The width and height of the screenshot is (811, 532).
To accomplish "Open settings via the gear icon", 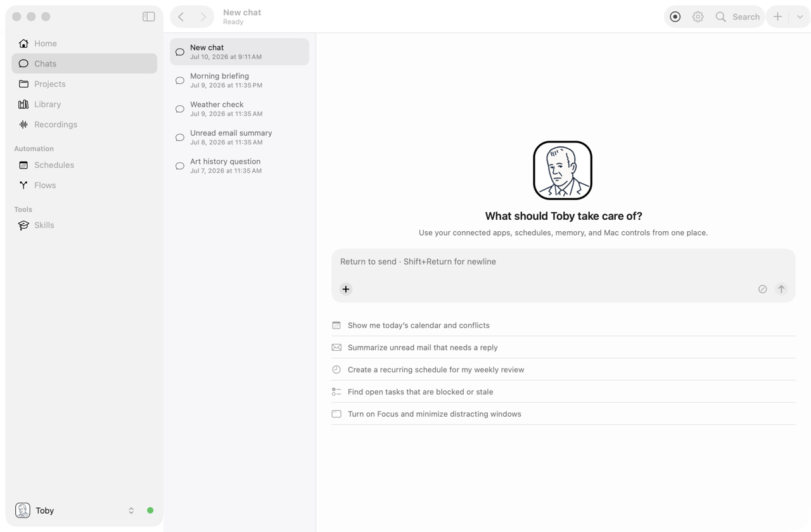I will (698, 17).
